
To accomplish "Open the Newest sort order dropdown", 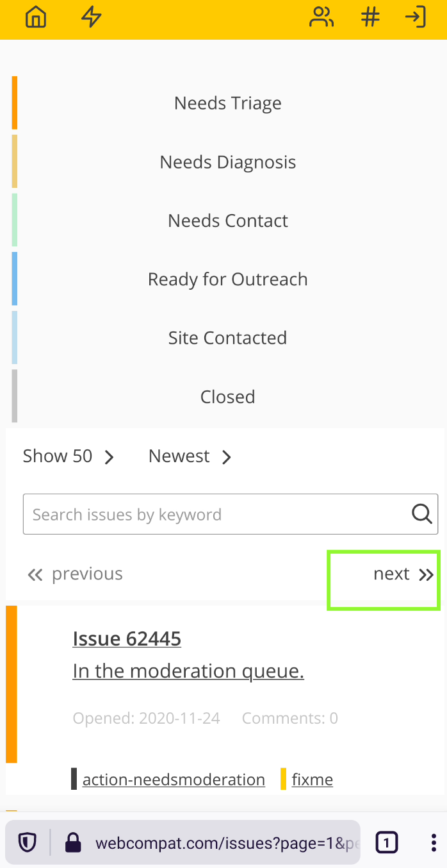I will (x=189, y=456).
